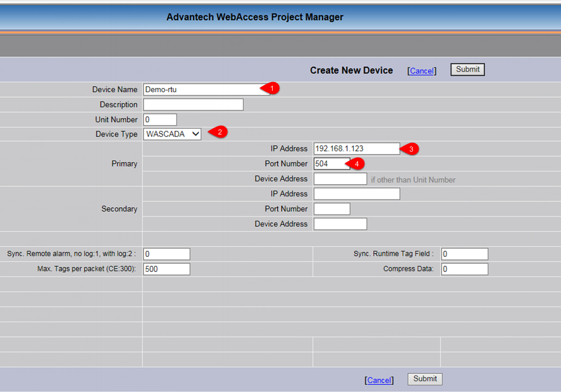Click Cancel link beside Create New Device heading
This screenshot has width=561, height=392.
point(422,71)
